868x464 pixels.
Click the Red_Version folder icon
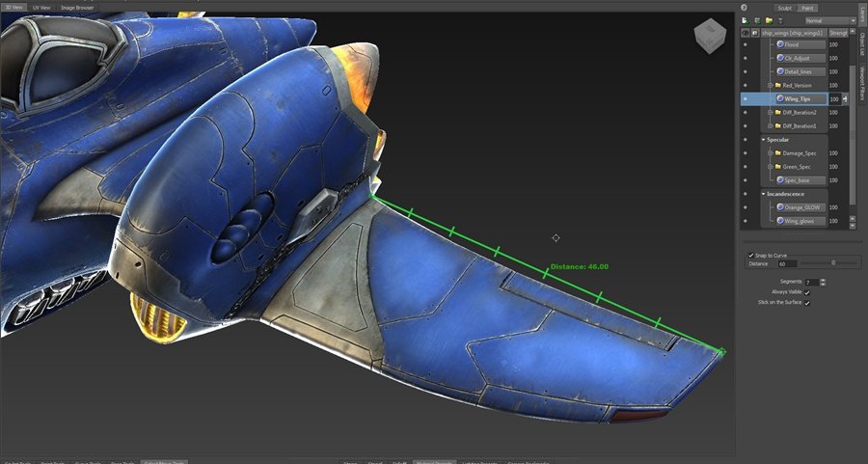[777, 85]
